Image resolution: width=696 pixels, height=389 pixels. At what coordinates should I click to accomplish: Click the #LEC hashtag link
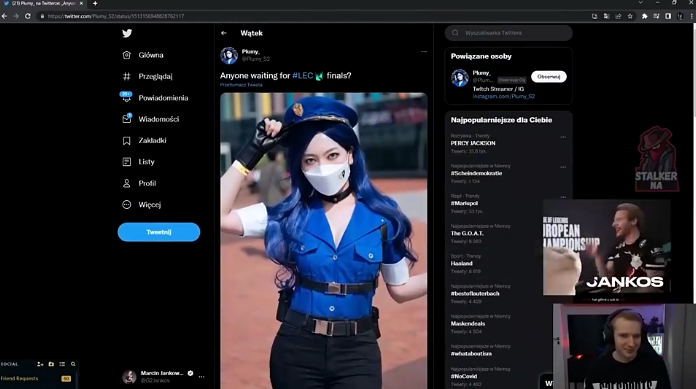(303, 75)
